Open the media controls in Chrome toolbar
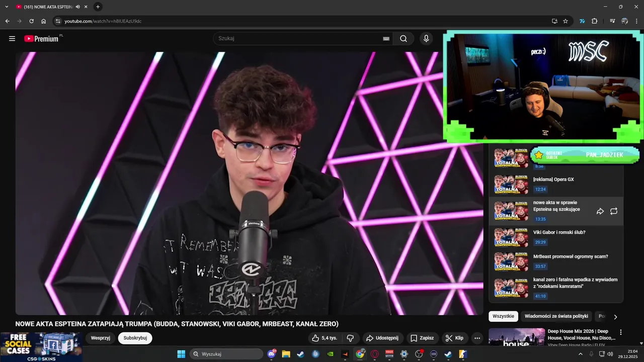644x362 pixels. pyautogui.click(x=612, y=21)
